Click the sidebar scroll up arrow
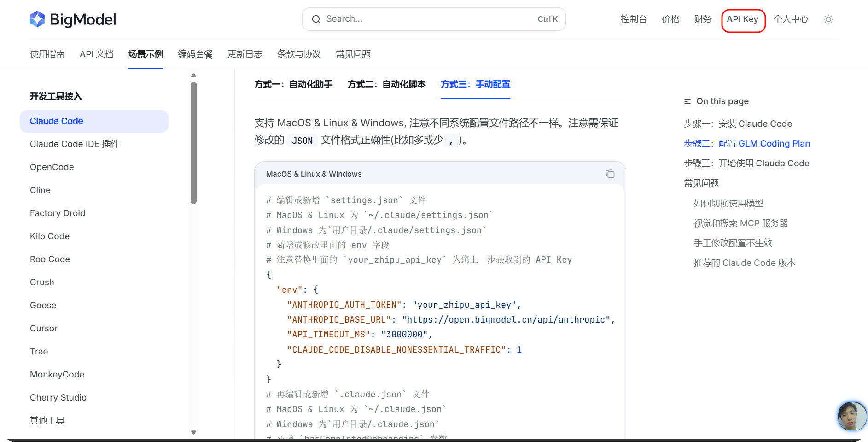The height and width of the screenshot is (442, 868). 193,76
